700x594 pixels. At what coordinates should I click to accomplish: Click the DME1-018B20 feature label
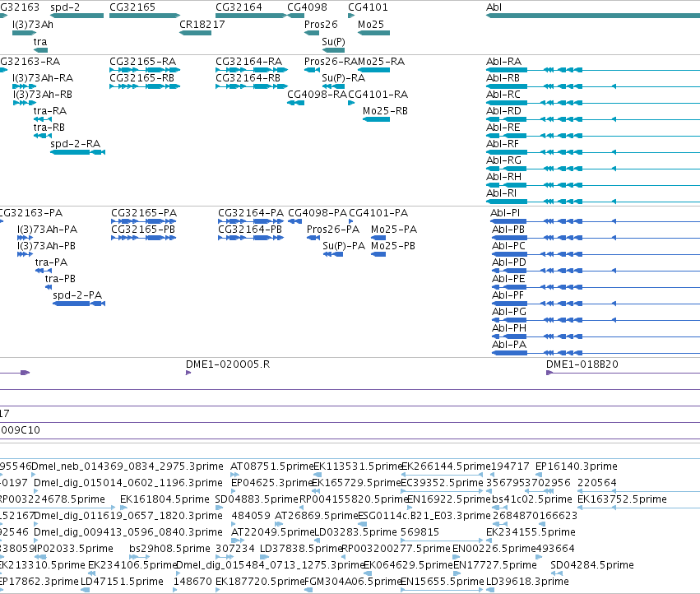coord(582,365)
